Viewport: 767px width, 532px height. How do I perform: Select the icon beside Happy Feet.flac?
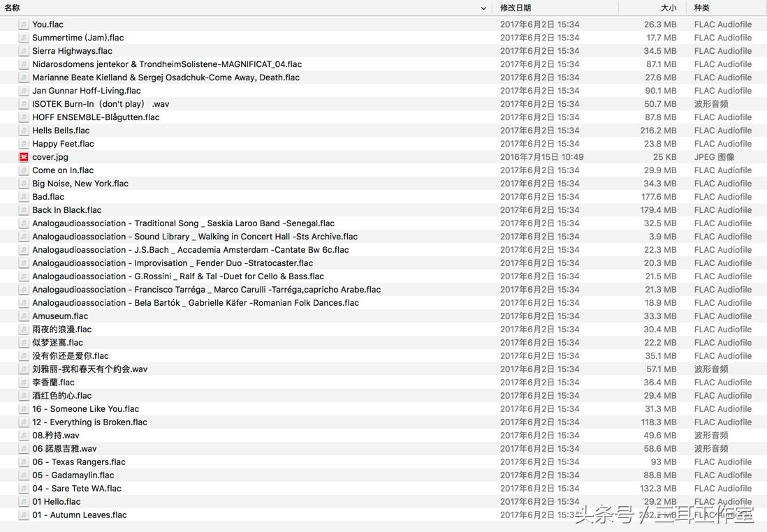[x=24, y=144]
